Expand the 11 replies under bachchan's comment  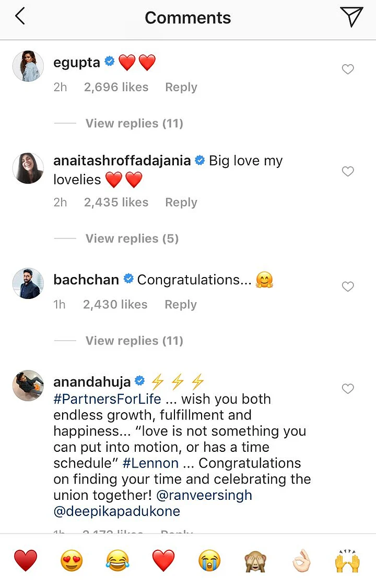[134, 341]
